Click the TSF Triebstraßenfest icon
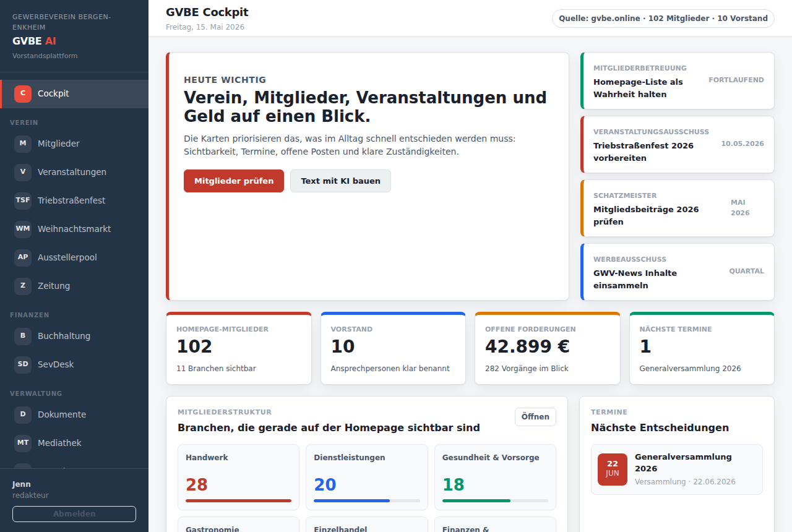Screen dimensions: 792x532 coord(23,200)
